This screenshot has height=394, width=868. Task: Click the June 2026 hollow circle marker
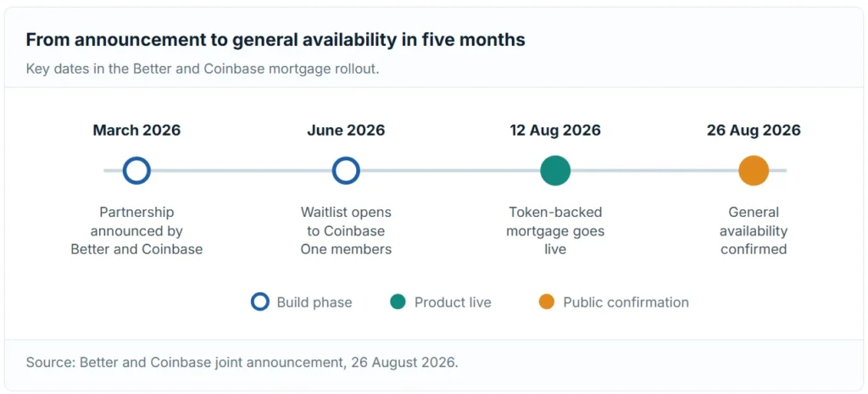click(x=346, y=170)
